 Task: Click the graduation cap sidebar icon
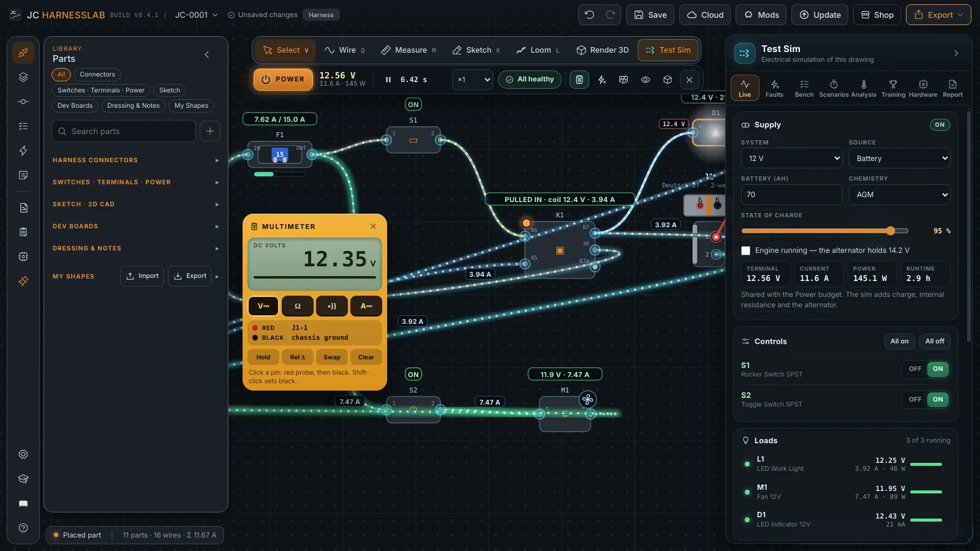click(23, 479)
